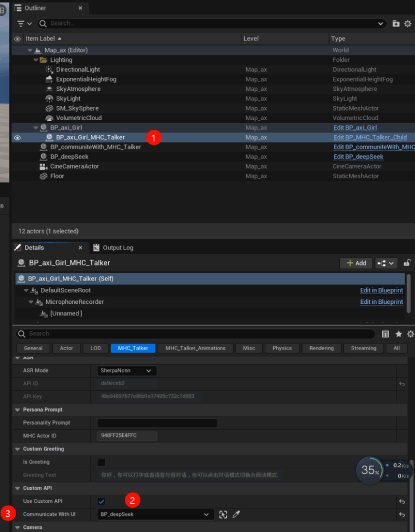Open the ASR Mode dropdown
The width and height of the screenshot is (415, 532).
click(x=127, y=370)
